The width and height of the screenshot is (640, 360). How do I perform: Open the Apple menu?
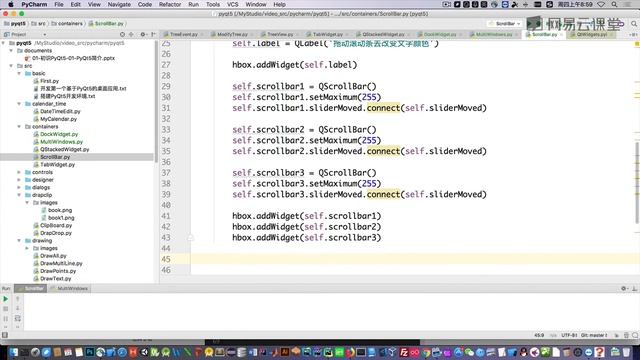tap(11, 4)
